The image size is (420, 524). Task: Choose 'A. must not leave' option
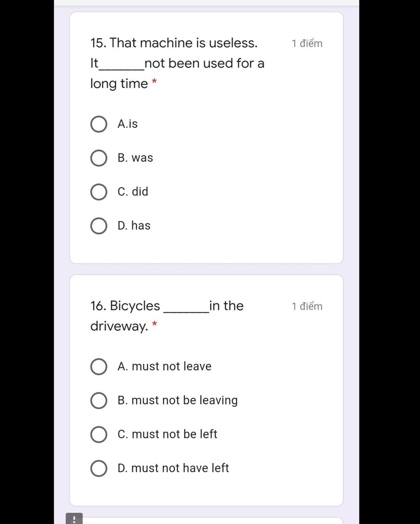tap(99, 367)
